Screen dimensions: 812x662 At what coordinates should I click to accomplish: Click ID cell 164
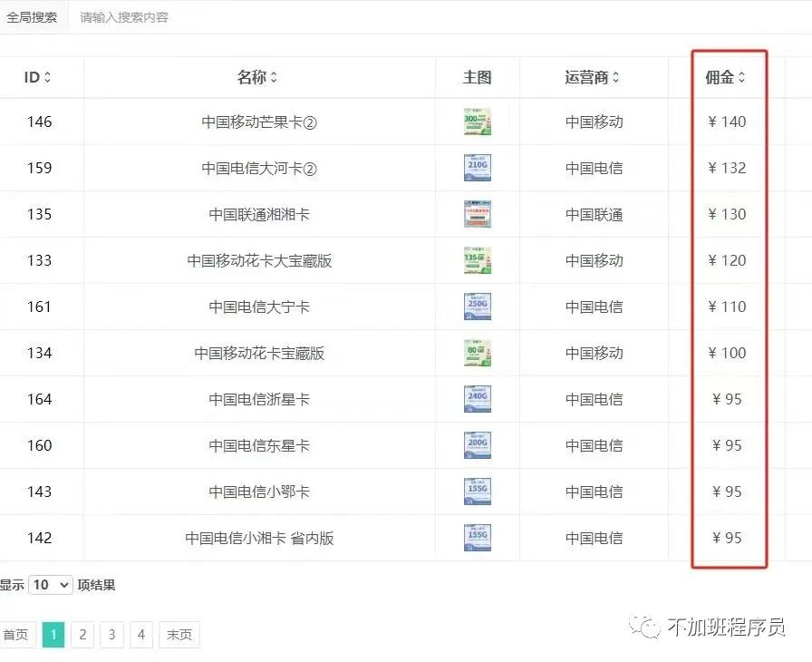[39, 399]
